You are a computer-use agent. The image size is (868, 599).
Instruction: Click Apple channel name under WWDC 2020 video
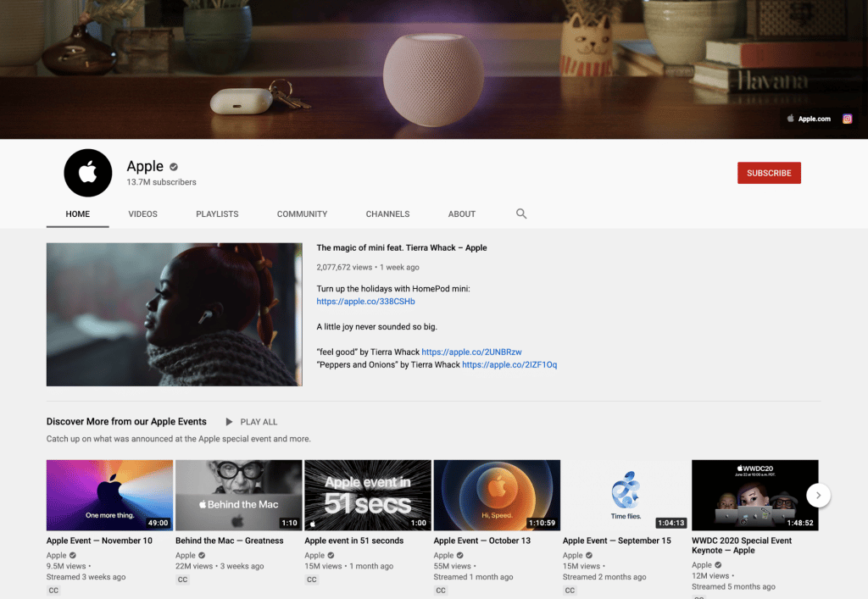(701, 565)
